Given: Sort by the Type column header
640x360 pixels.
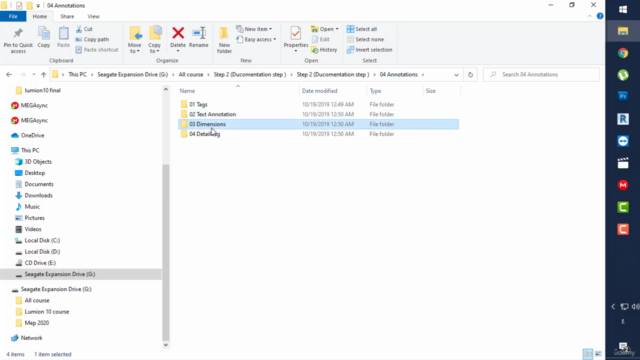Looking at the screenshot, I should point(375,91).
